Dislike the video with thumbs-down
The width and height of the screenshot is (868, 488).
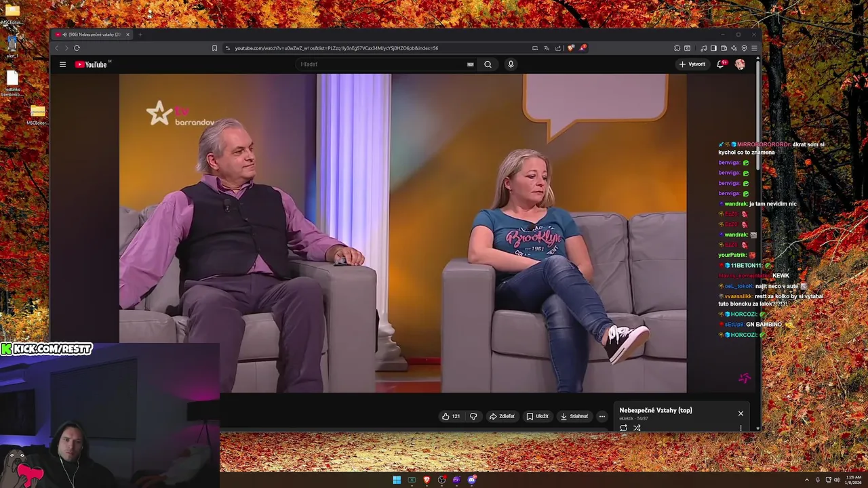pos(473,416)
